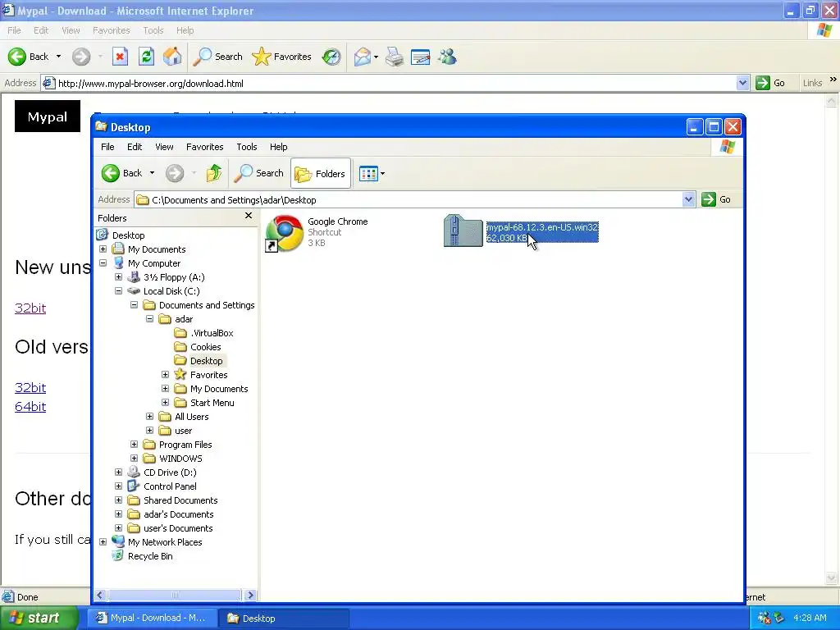Click 64bit download link

[x=30, y=407]
